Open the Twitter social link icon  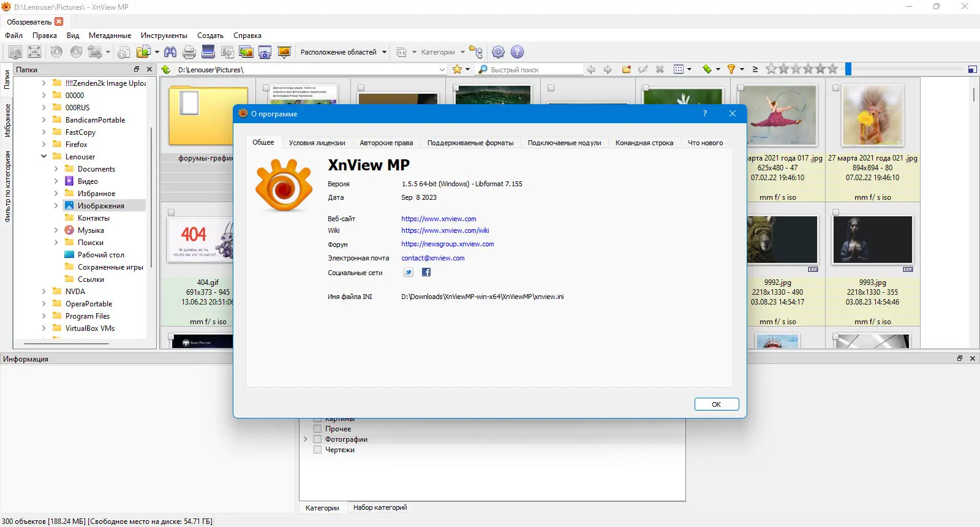tap(409, 273)
